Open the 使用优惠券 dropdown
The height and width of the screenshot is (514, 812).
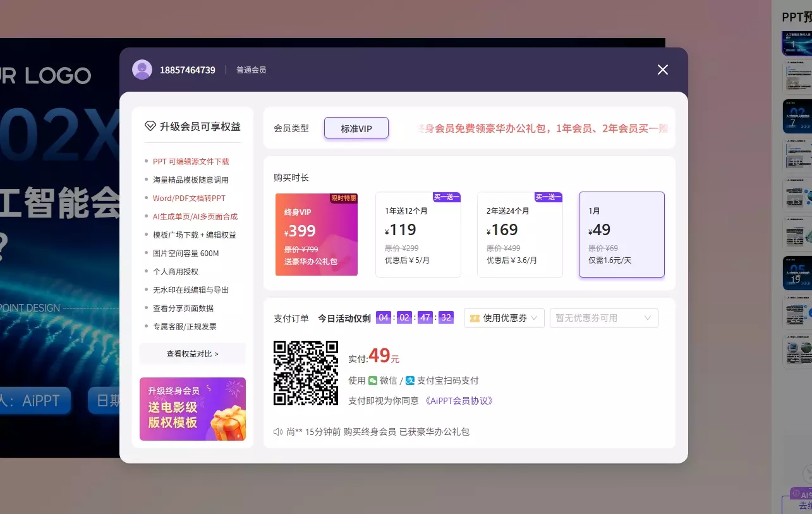(504, 318)
